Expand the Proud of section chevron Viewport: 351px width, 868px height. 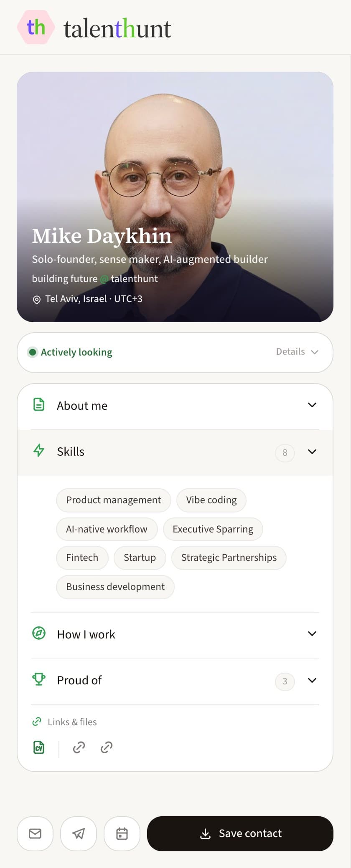(x=312, y=680)
